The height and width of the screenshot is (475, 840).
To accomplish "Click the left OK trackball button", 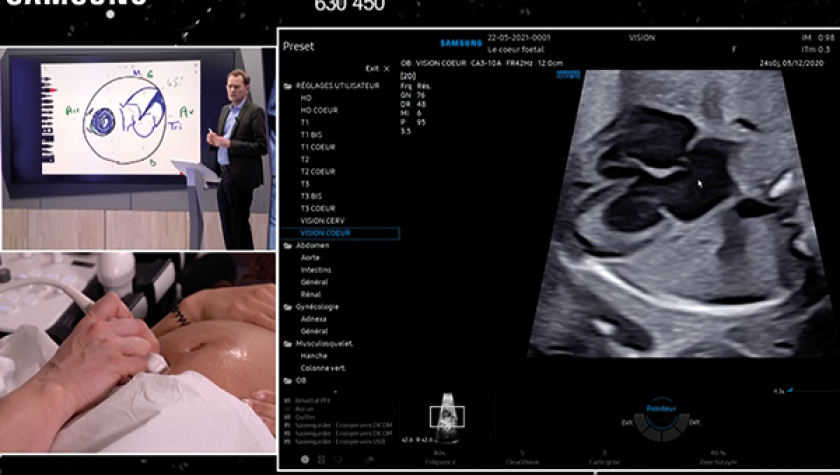I will click(x=627, y=423).
